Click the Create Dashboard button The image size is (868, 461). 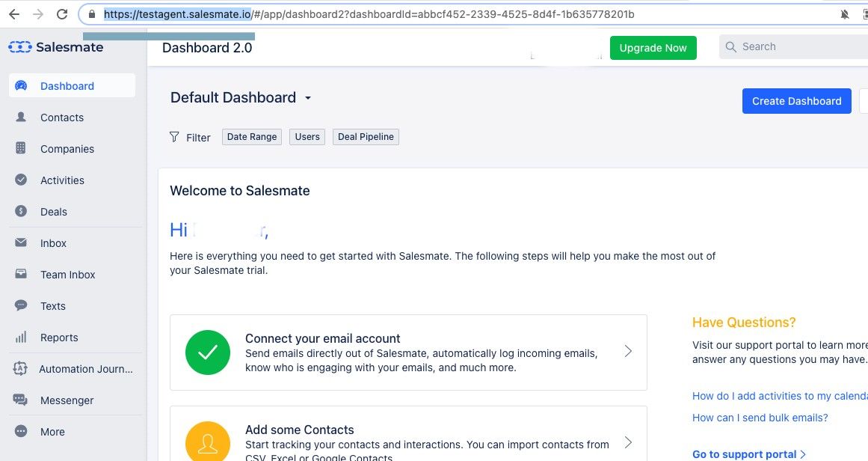796,101
